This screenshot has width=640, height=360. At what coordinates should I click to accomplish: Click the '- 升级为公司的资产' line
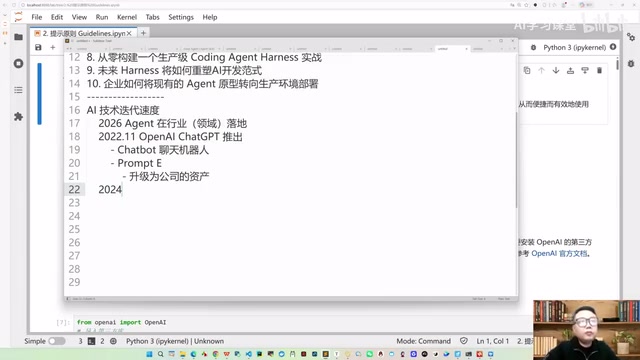coord(166,176)
